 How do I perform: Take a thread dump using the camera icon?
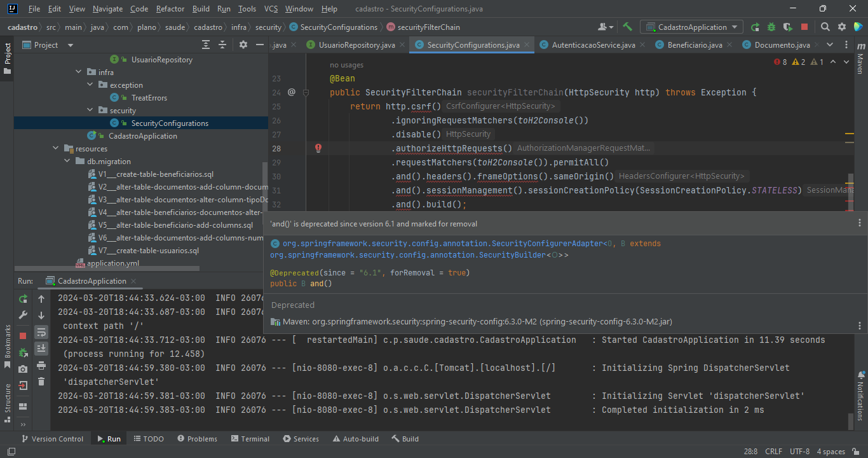tap(23, 368)
